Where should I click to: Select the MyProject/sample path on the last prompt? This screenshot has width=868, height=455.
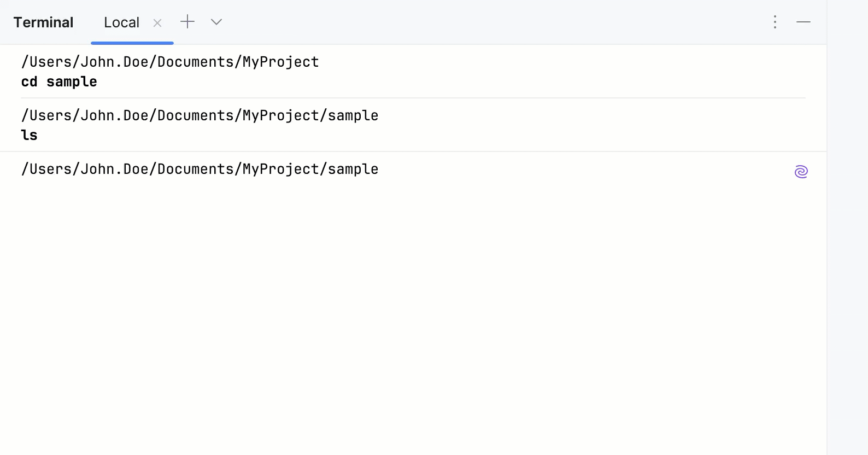pos(200,169)
